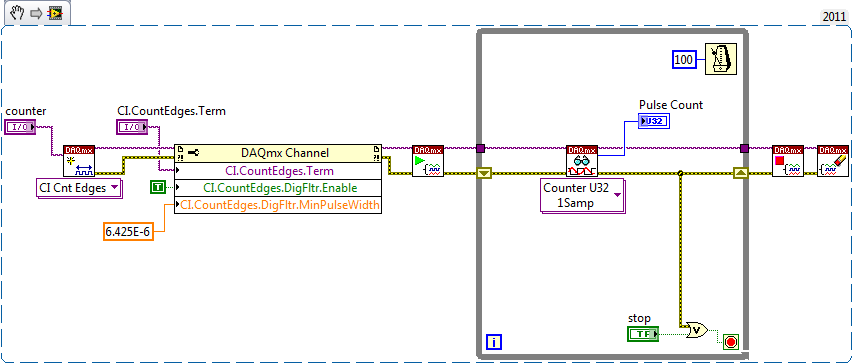Toggle the True boolean constant
The image size is (853, 364).
[158, 188]
